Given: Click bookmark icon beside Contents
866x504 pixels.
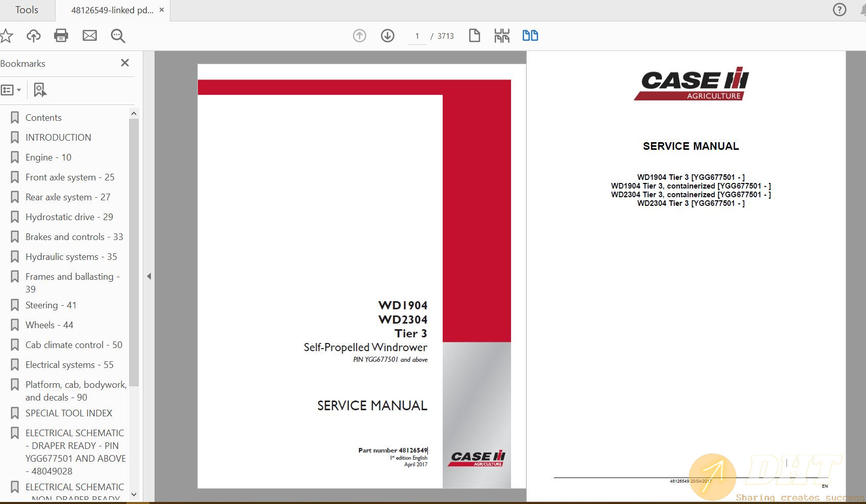Looking at the screenshot, I should [15, 118].
